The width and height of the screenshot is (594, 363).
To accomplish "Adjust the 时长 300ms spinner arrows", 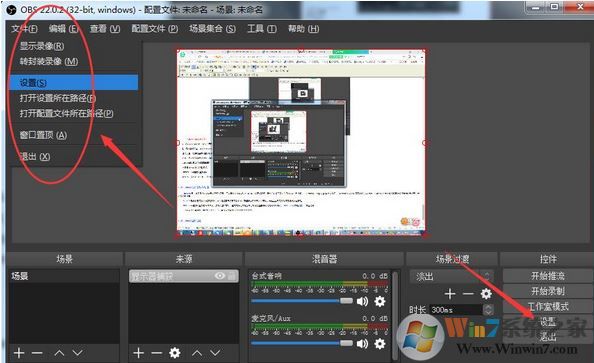I will 488,310.
